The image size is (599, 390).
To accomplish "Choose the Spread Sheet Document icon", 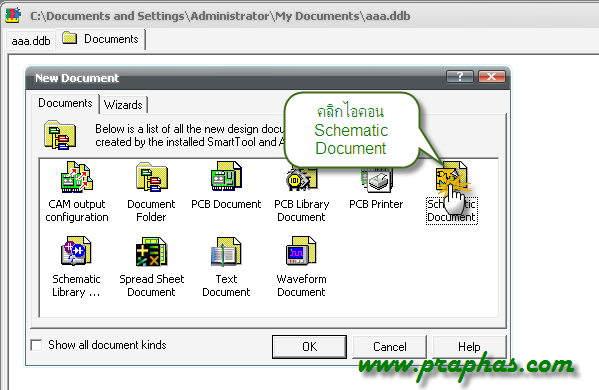I will tap(151, 251).
